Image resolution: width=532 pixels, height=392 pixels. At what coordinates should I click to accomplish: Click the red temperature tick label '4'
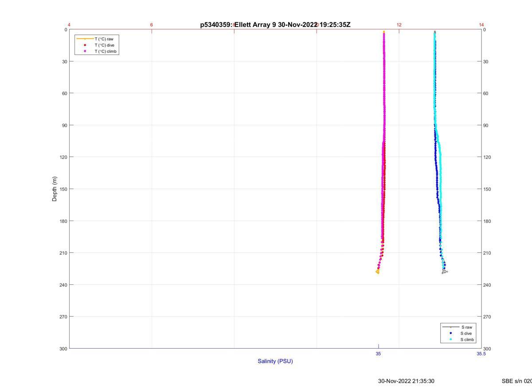(69, 25)
